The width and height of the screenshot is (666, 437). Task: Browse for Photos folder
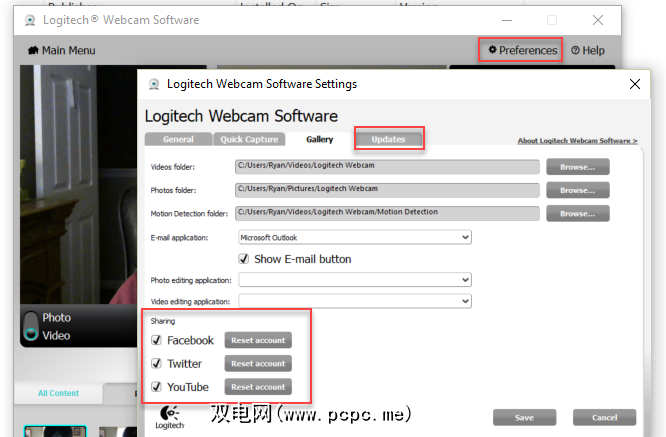click(578, 190)
